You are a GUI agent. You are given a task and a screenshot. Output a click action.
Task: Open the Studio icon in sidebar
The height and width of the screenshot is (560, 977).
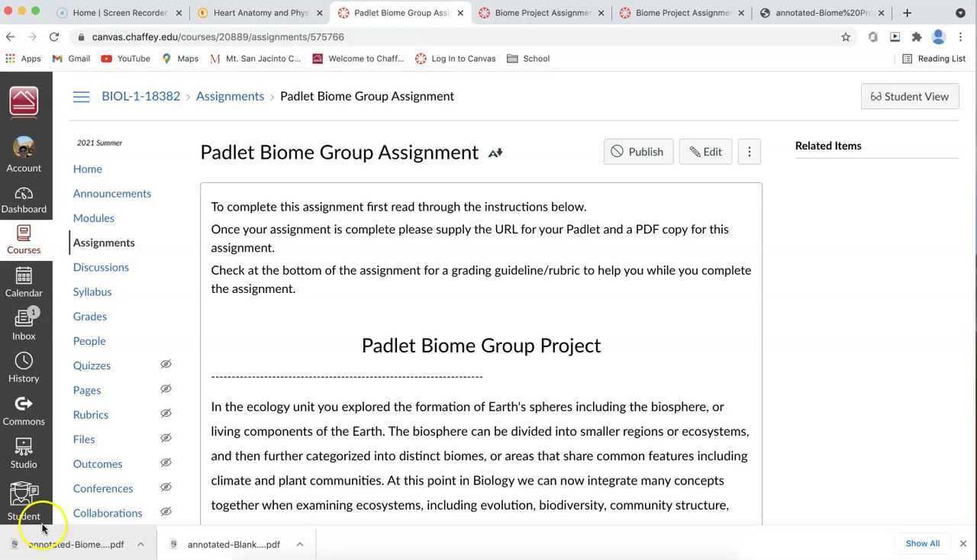23,451
